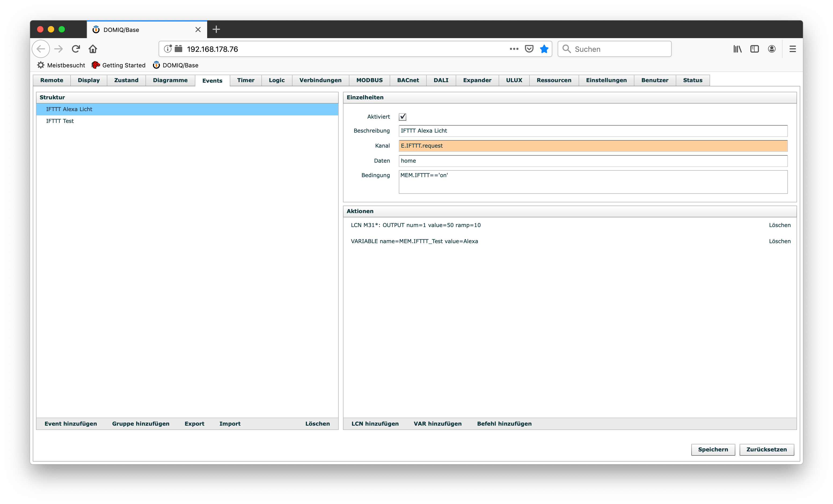
Task: Open Firefox account icon
Action: [x=772, y=49]
